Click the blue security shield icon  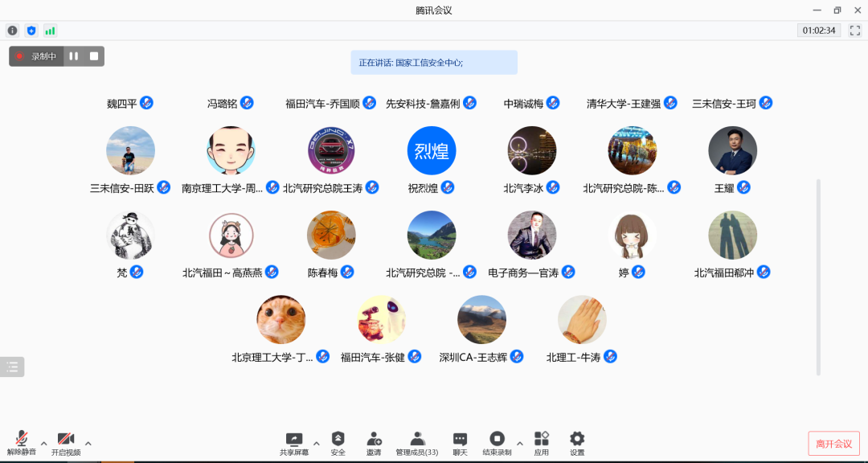[x=31, y=31]
